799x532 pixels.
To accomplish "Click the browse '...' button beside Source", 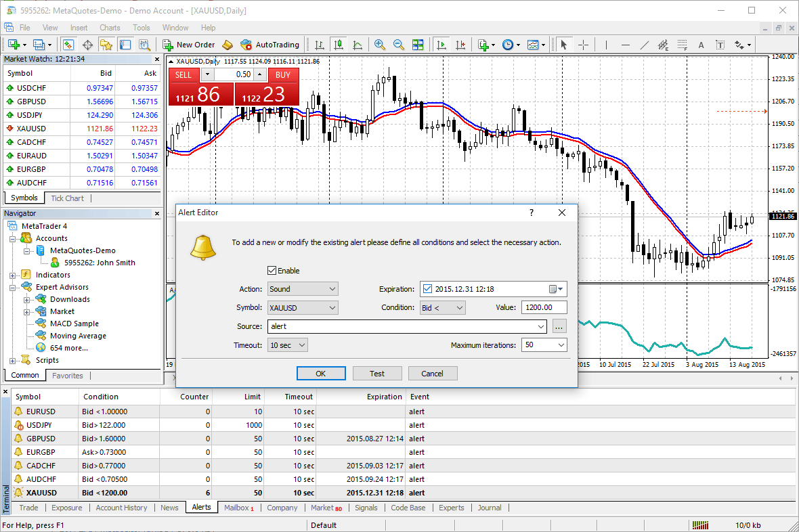I will (x=558, y=326).
